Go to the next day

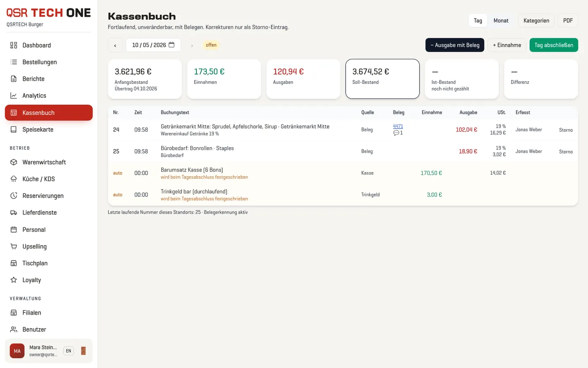point(192,45)
